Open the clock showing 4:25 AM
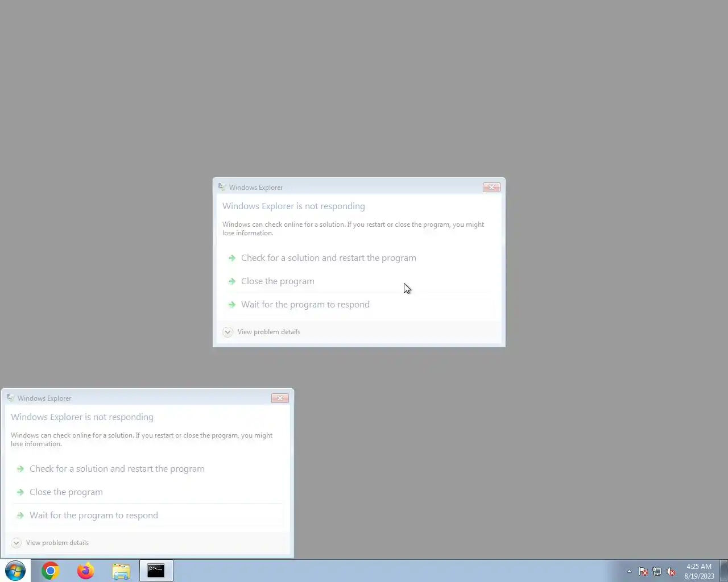 tap(699, 571)
